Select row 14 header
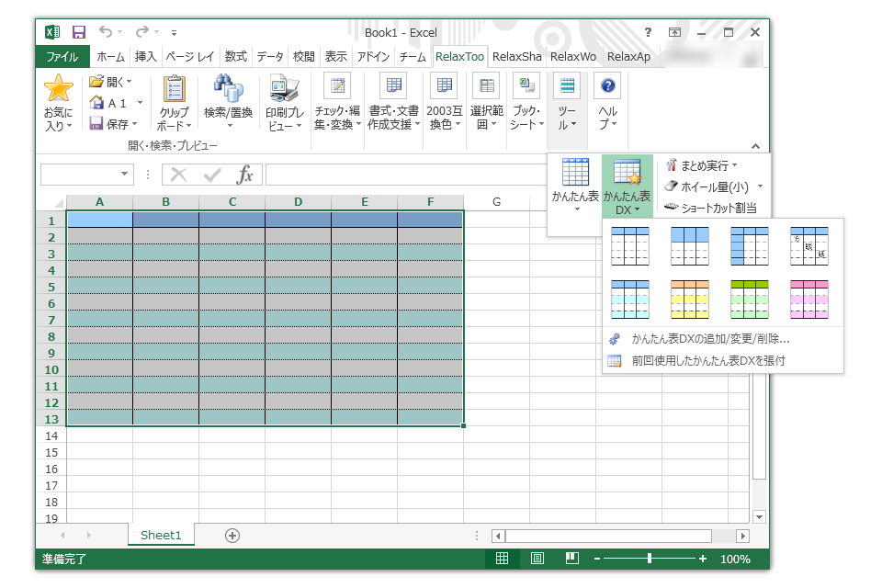This screenshot has height=588, width=882. 51,435
